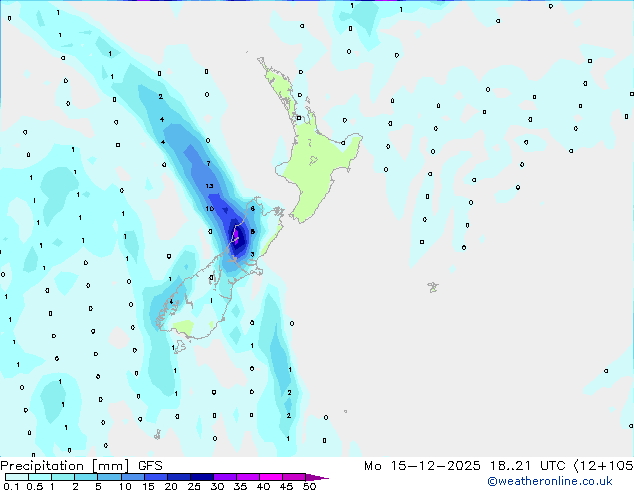Click the 0.1–0.5 mm legend color box
Image resolution: width=634 pixels, height=490 pixels.
click(x=17, y=477)
